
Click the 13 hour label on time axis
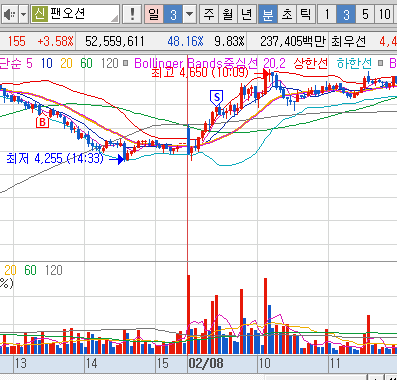point(20,363)
